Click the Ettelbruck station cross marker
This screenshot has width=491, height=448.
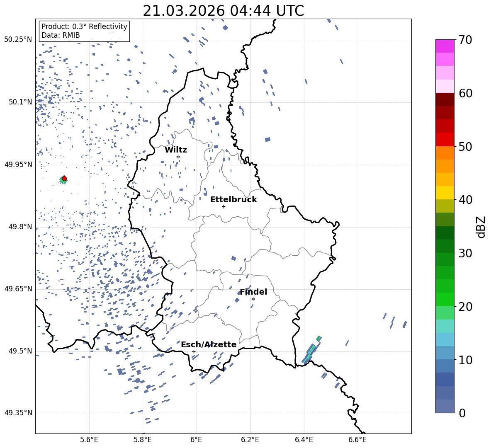[x=224, y=206]
